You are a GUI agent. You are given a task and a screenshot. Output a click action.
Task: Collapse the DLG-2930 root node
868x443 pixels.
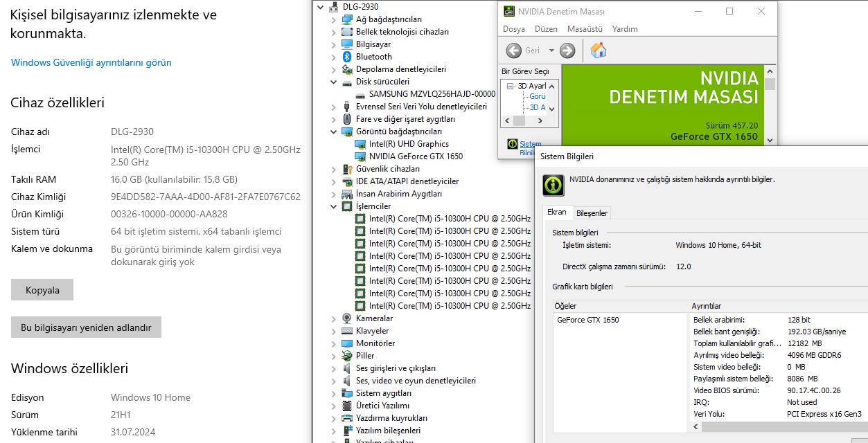coord(319,7)
